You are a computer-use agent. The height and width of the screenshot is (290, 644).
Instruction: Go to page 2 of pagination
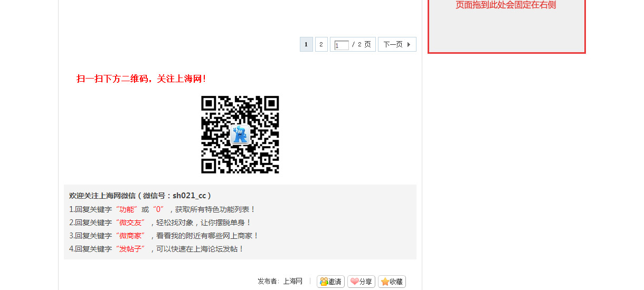[321, 44]
